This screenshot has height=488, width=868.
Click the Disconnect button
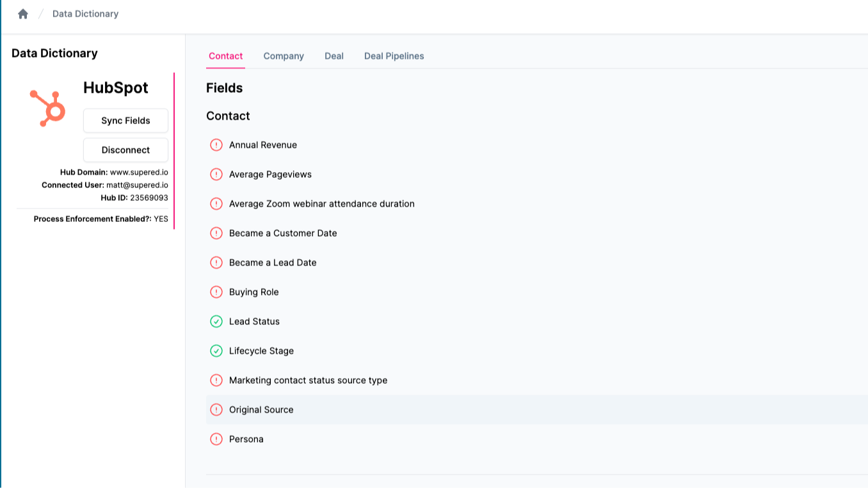click(x=125, y=150)
